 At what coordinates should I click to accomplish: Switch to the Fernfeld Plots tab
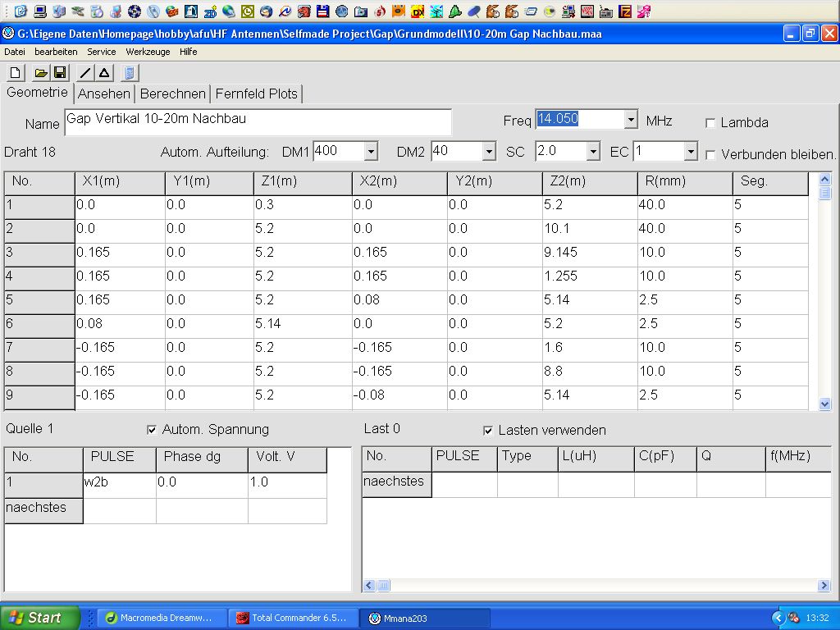pyautogui.click(x=257, y=94)
